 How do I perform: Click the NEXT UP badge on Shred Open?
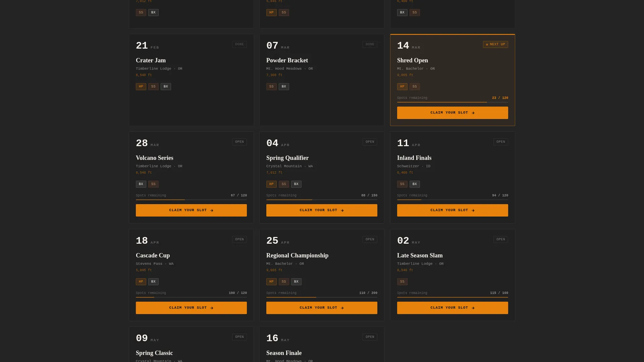pos(495,45)
